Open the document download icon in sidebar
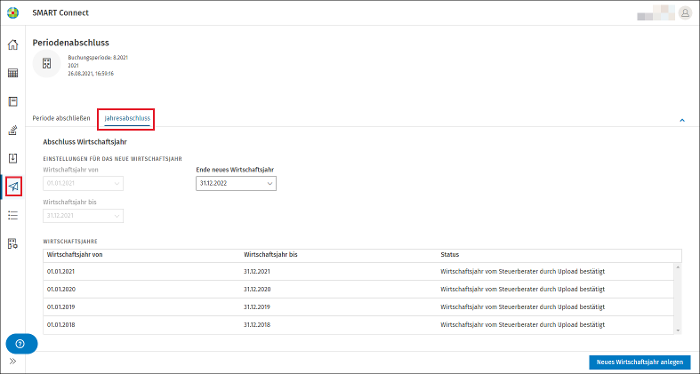Viewport: 700px width, 374px height. pyautogui.click(x=13, y=158)
